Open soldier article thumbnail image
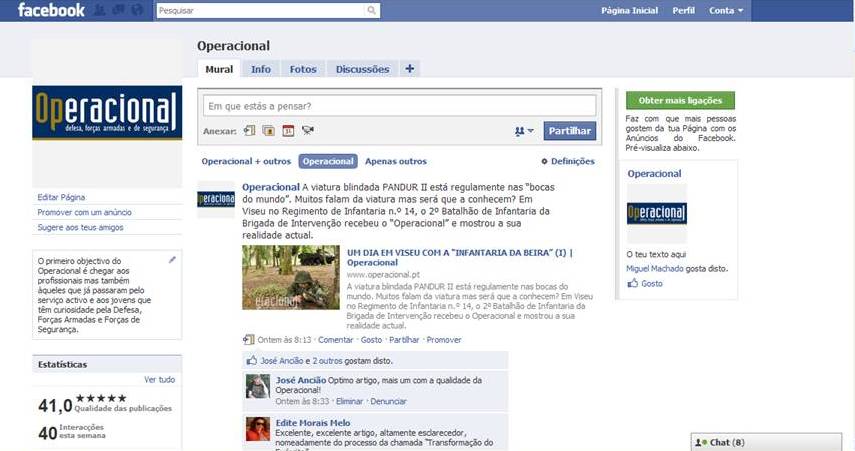 click(291, 277)
